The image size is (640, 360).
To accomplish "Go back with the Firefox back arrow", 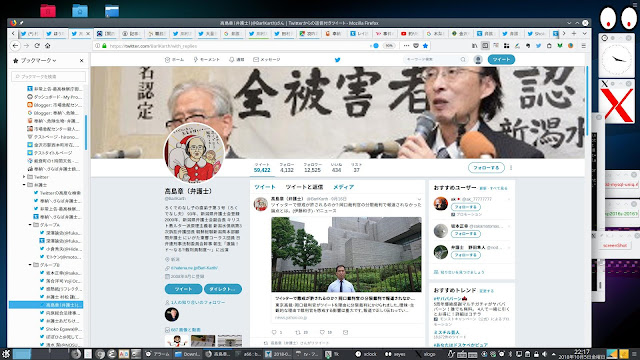I will coord(16,46).
